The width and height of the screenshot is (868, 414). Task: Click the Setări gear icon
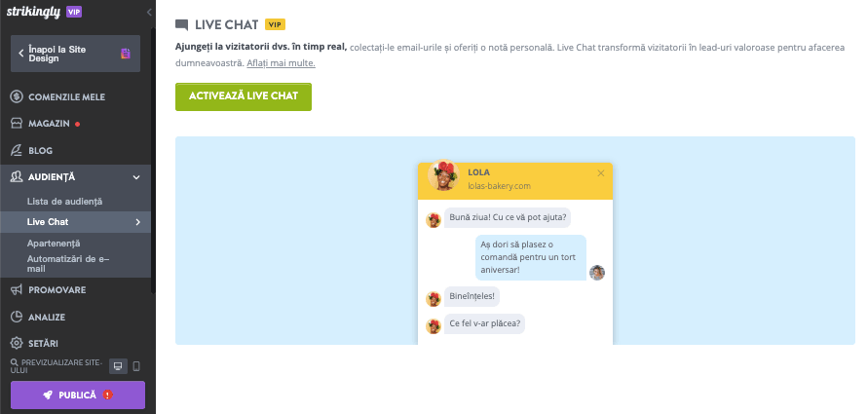[17, 343]
